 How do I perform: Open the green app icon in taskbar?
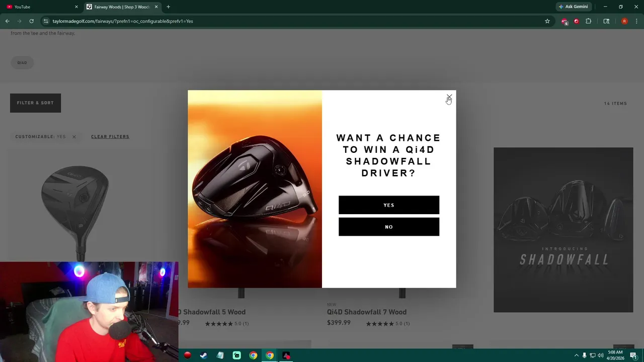click(236, 355)
